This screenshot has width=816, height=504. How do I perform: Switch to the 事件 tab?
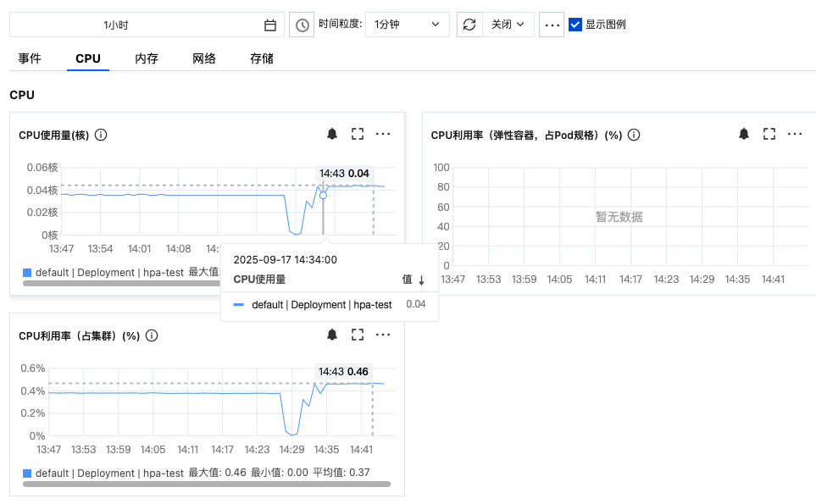click(30, 58)
